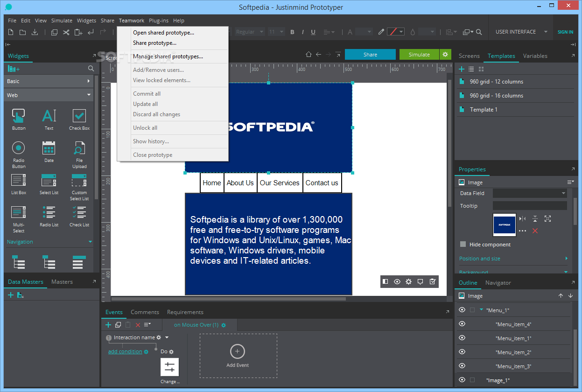Screen dimensions: 582x392
Task: Select the Radio List widget
Action: (x=49, y=216)
